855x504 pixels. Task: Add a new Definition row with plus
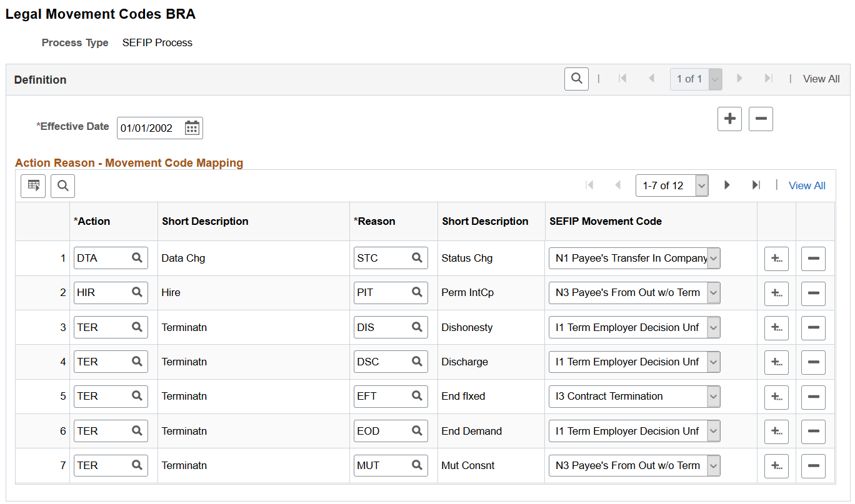pyautogui.click(x=729, y=119)
